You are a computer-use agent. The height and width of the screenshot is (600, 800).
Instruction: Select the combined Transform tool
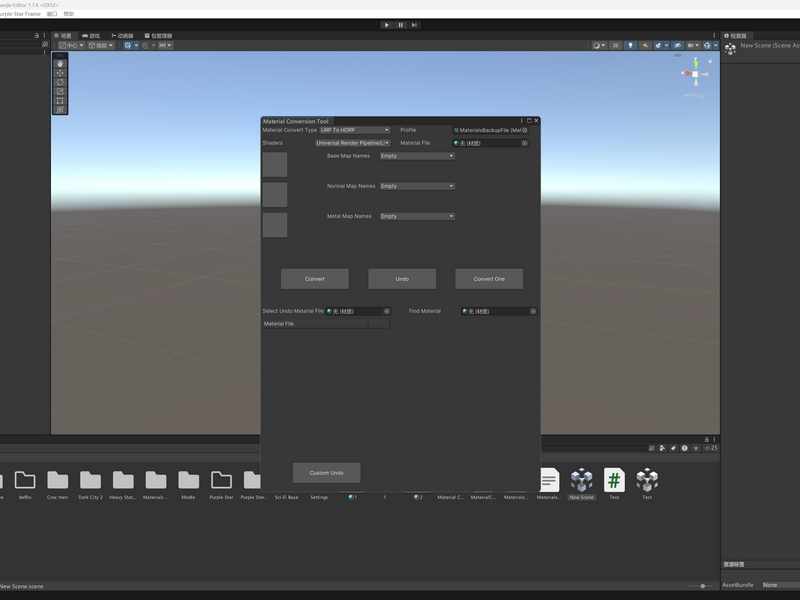(x=60, y=110)
